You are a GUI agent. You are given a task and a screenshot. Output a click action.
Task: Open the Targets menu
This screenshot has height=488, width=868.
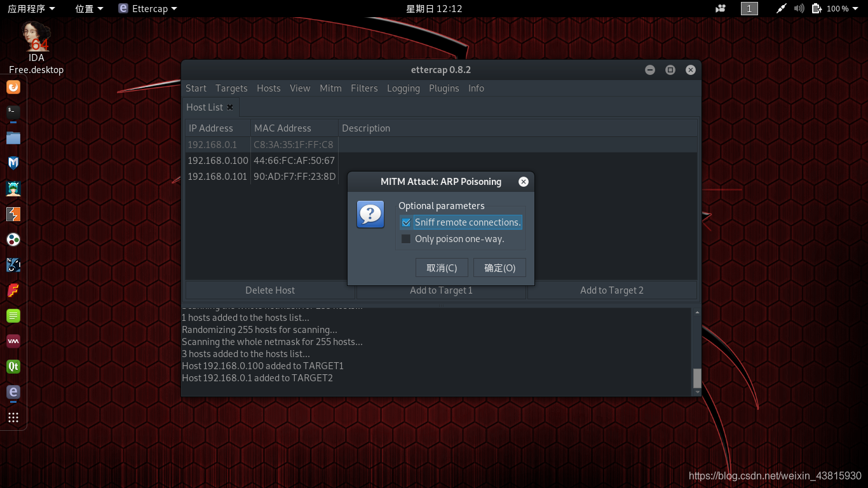[x=231, y=88]
